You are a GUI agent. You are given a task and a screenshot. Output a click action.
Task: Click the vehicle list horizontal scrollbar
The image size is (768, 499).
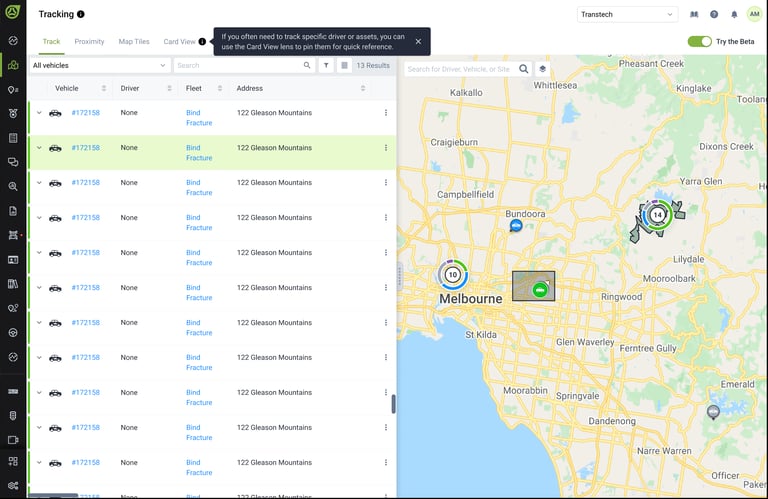53,496
